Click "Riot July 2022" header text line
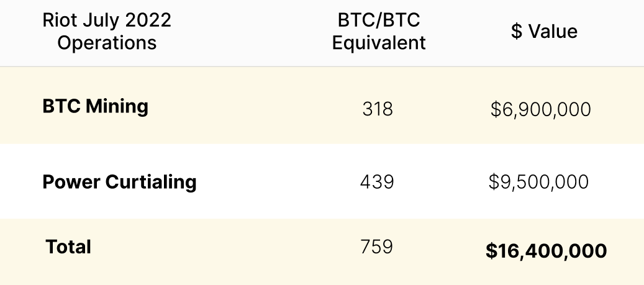 [x=106, y=20]
